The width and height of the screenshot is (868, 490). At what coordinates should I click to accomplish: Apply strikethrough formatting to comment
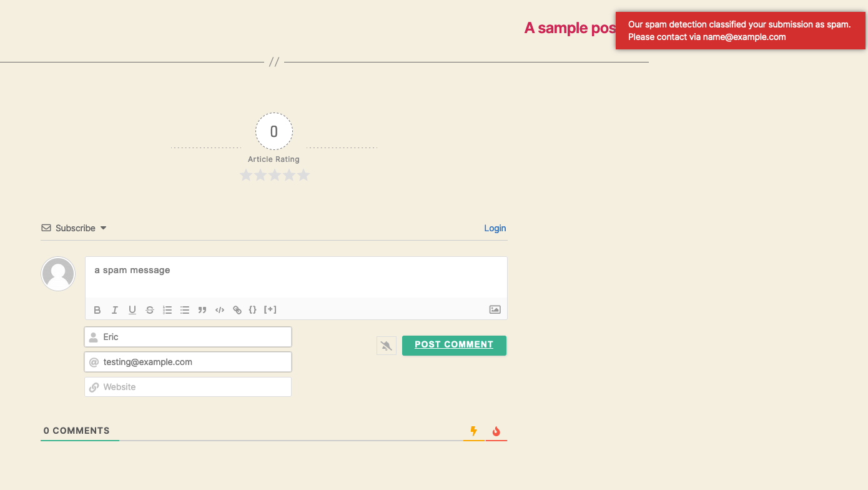(150, 310)
